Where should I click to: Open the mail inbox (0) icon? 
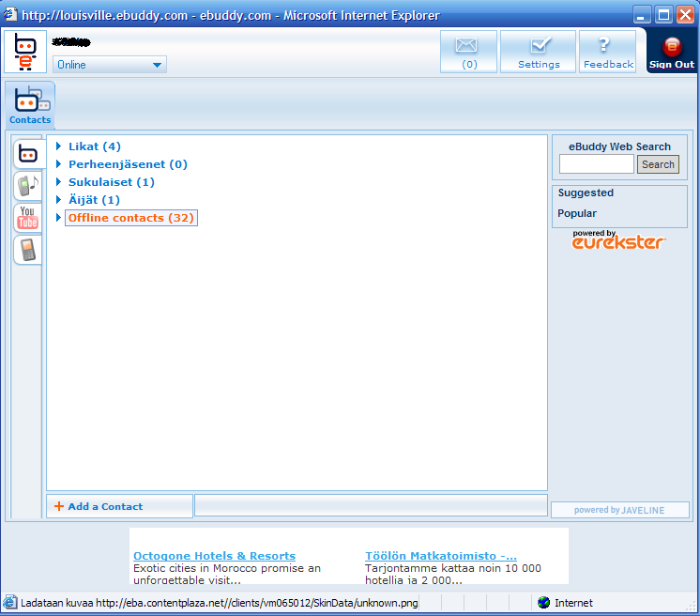tap(468, 52)
